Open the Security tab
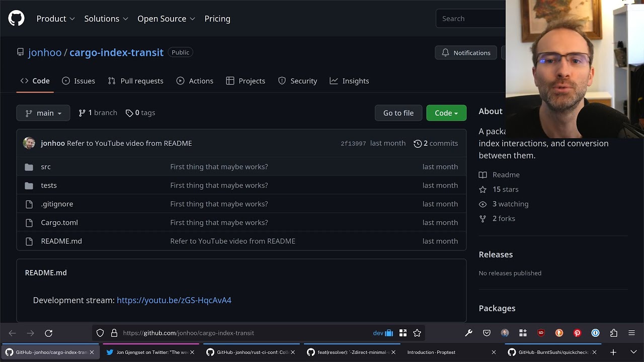The width and height of the screenshot is (644, 362). [x=297, y=81]
